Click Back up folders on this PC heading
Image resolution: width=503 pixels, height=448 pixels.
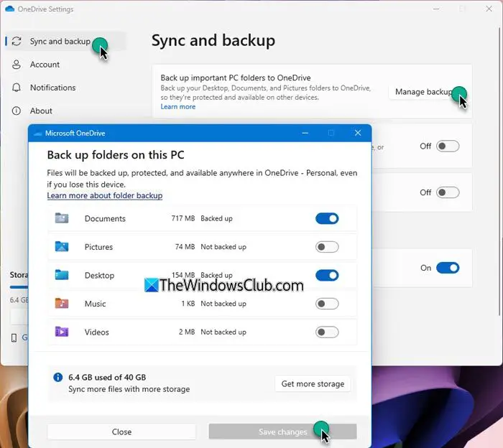coord(116,155)
